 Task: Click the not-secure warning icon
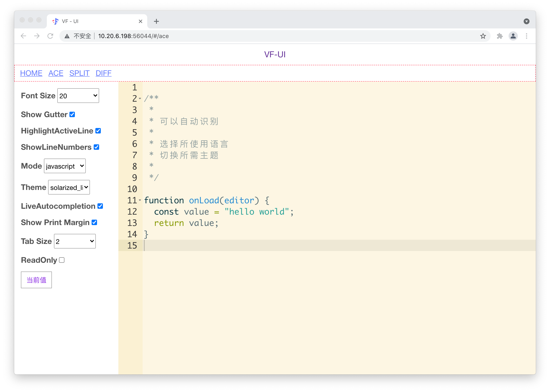[67, 36]
